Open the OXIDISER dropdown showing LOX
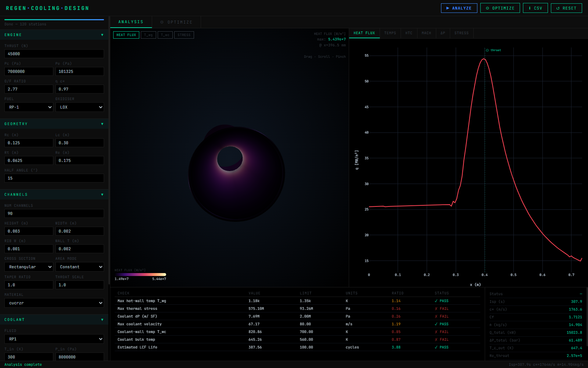The image size is (588, 368). click(80, 107)
